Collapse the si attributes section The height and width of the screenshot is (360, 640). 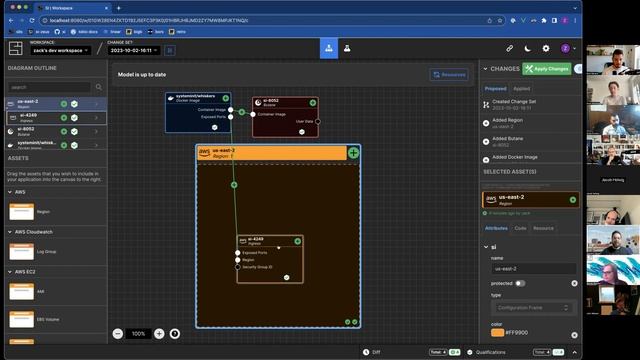[486, 247]
